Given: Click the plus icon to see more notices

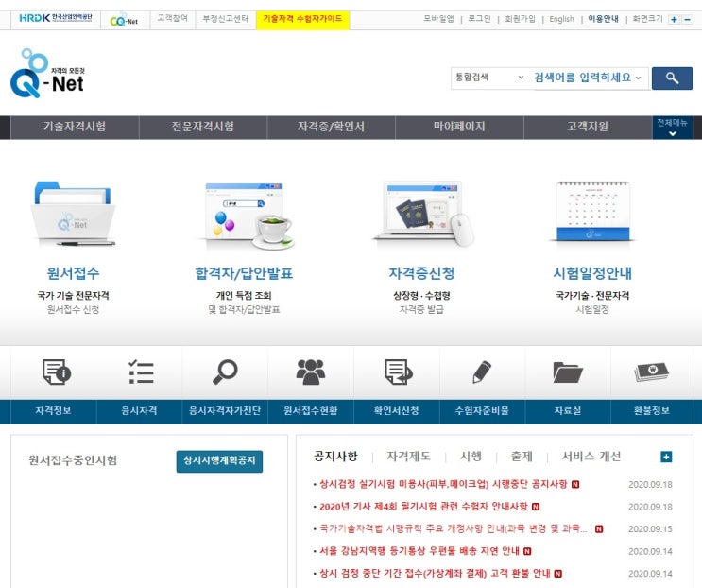Looking at the screenshot, I should 666,457.
